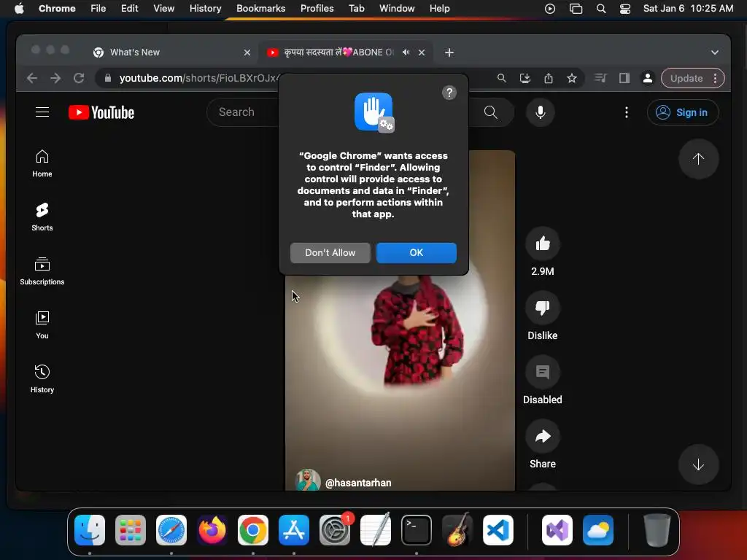Like the short with the thumbs up
This screenshot has width=747, height=560.
click(x=542, y=244)
